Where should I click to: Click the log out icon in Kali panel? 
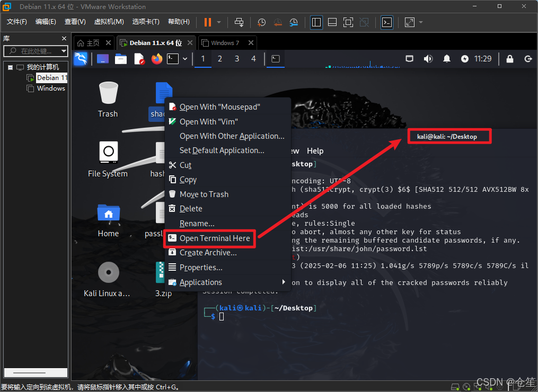point(528,59)
